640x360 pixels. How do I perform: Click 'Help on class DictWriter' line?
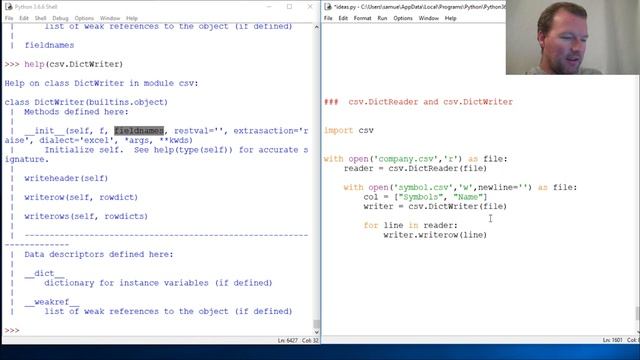[x=101, y=83]
